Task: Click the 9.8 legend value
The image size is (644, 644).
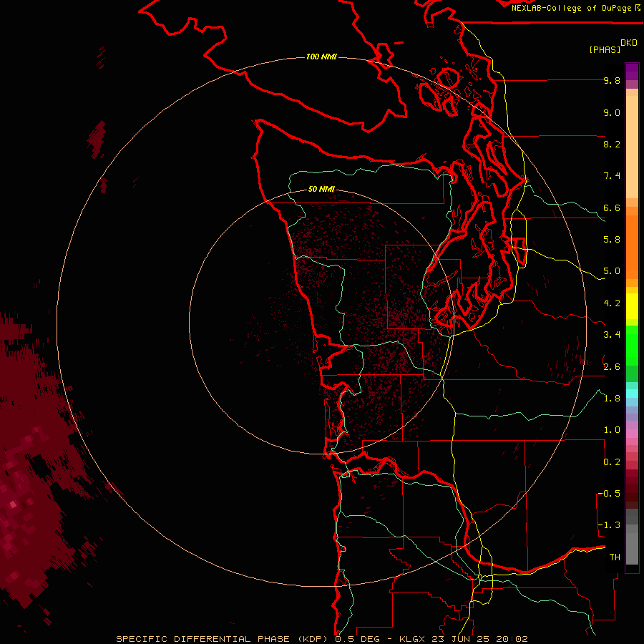Action: [x=612, y=80]
